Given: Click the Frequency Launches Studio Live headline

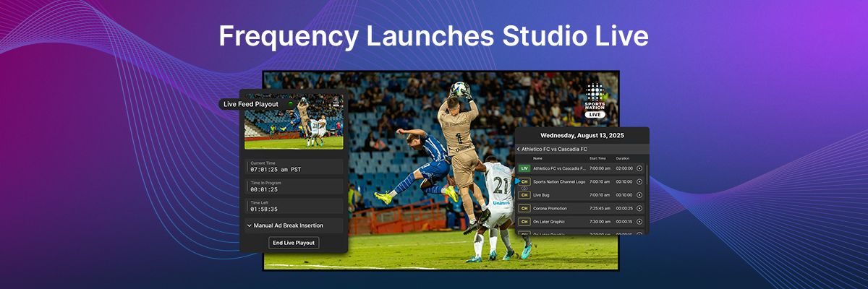Looking at the screenshot, I should (434, 36).
